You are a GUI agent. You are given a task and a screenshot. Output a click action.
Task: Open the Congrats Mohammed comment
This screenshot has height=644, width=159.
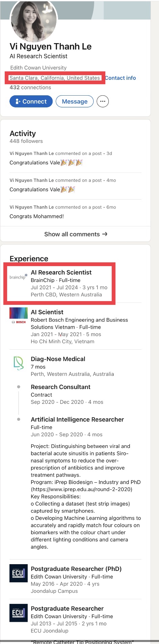point(36,216)
